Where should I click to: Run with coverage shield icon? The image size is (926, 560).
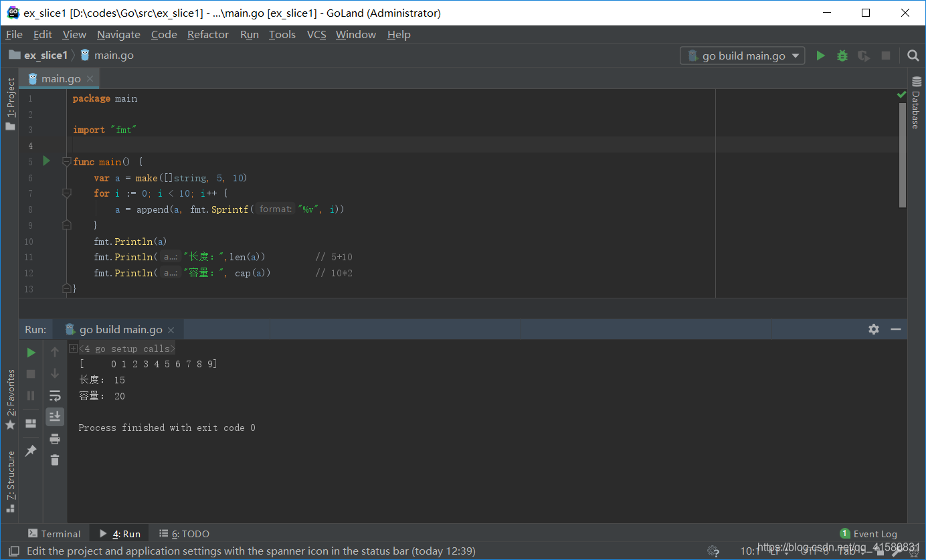864,56
